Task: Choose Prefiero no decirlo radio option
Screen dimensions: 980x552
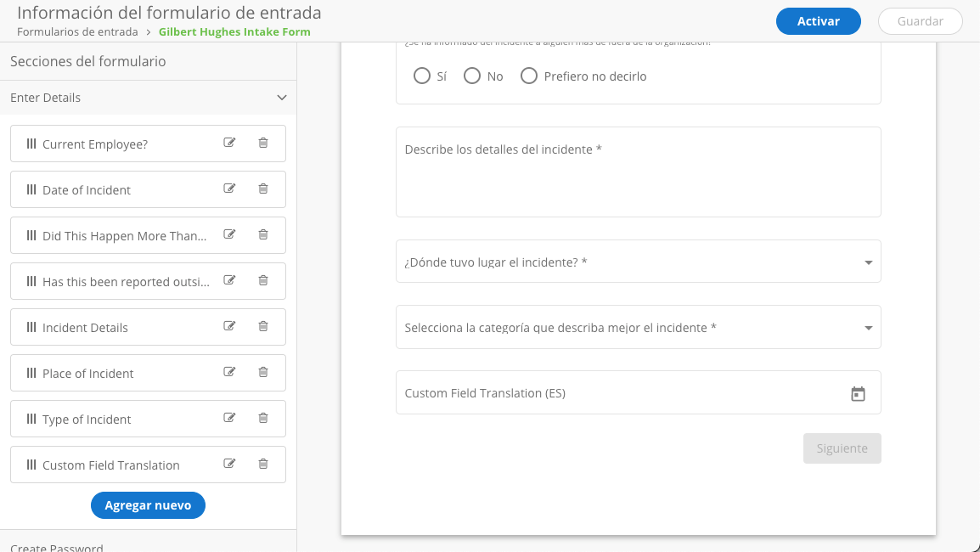Action: [529, 76]
